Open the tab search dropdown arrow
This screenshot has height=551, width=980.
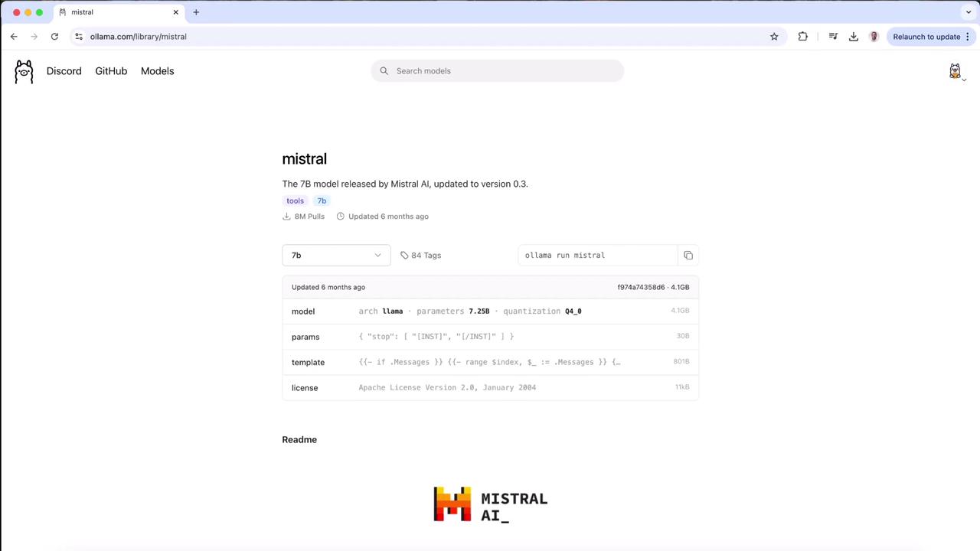click(968, 12)
